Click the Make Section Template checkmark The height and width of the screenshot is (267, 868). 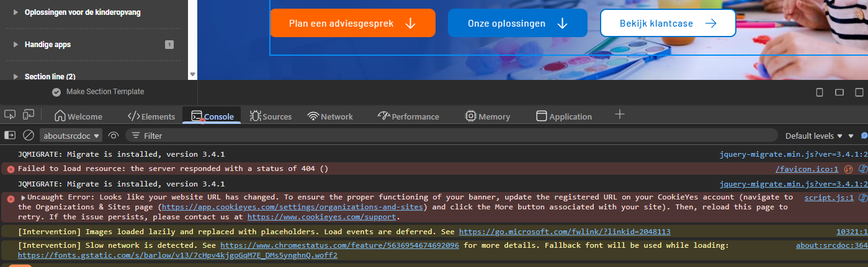[x=56, y=92]
